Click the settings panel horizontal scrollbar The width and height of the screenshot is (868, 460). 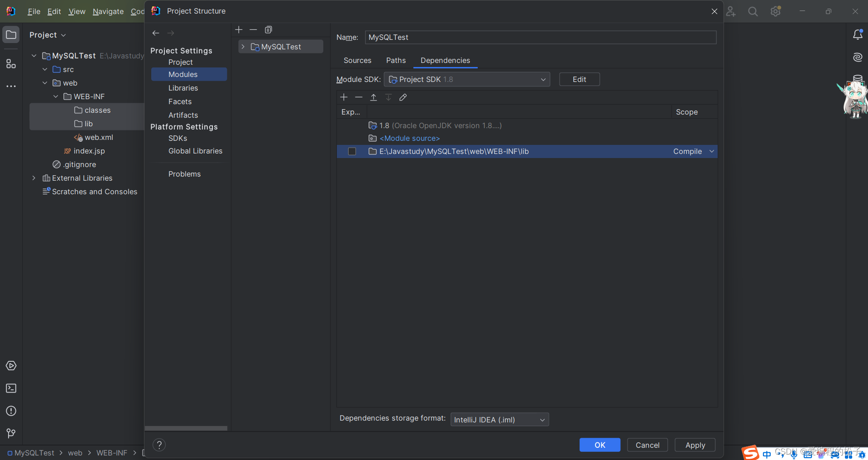tap(186, 428)
